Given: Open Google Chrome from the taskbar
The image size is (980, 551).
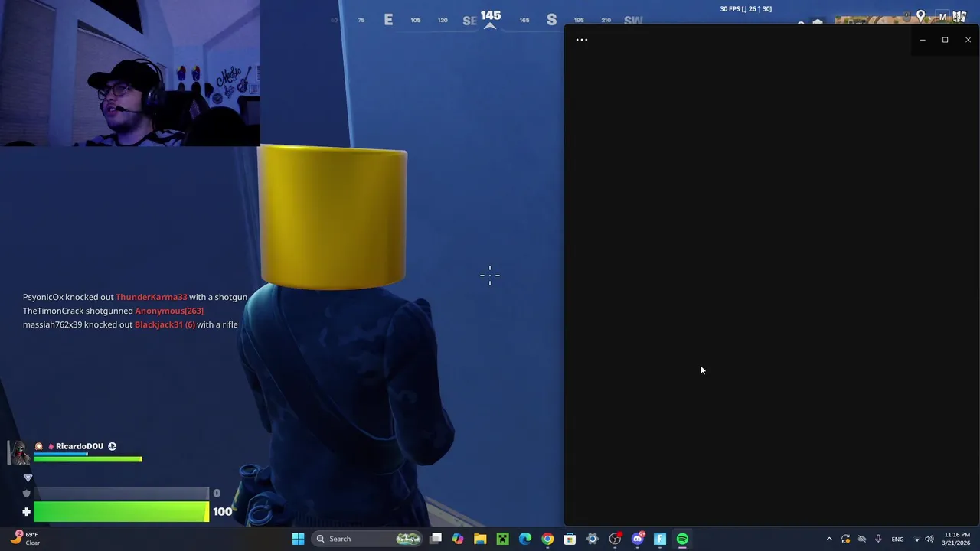Looking at the screenshot, I should [547, 539].
